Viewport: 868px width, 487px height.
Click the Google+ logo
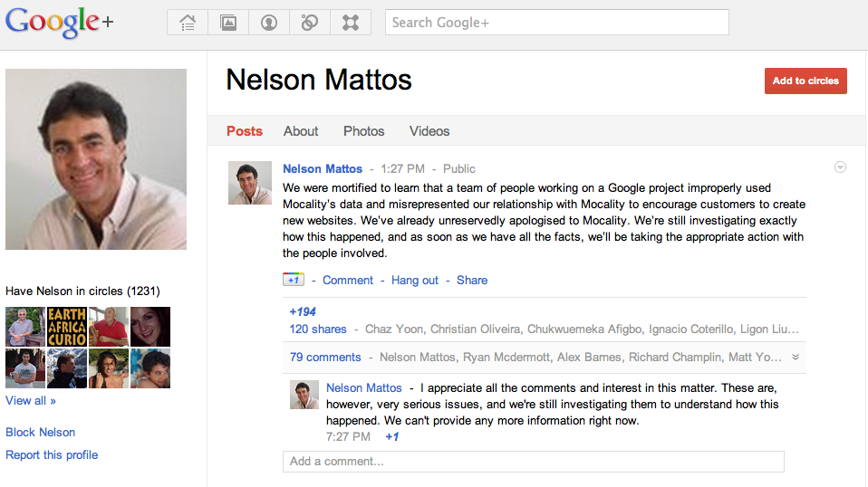(60, 21)
